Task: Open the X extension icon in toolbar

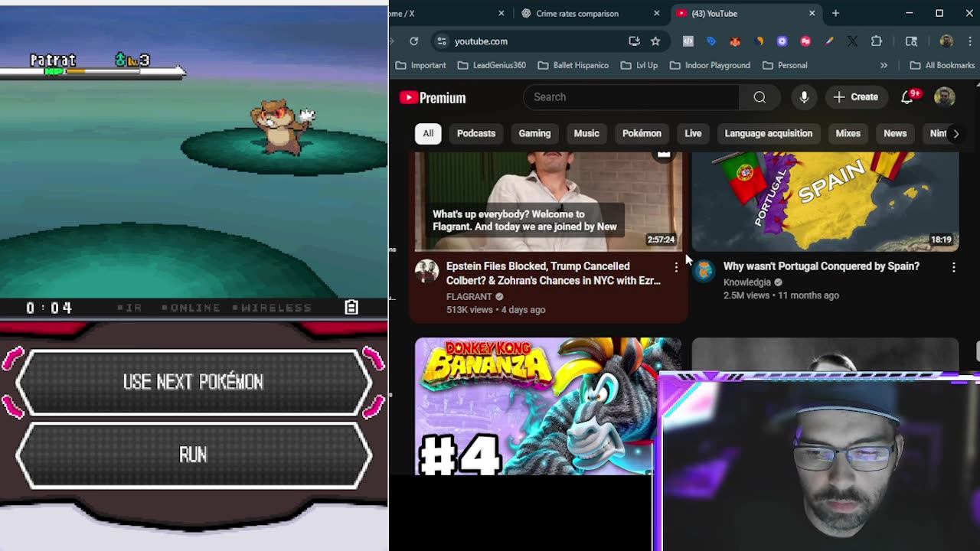Action: 853,41
